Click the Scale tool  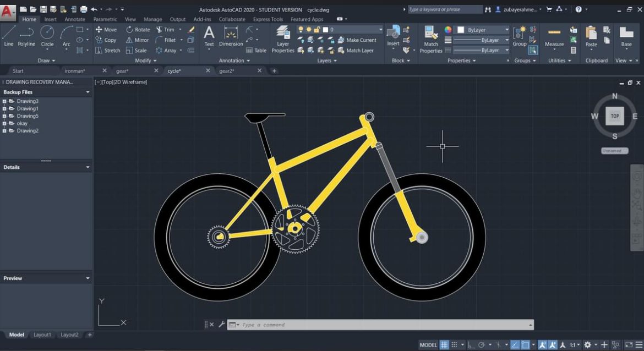click(137, 51)
